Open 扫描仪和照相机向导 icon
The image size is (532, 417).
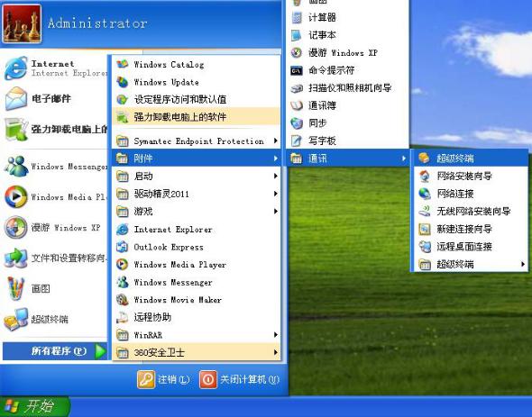(297, 88)
